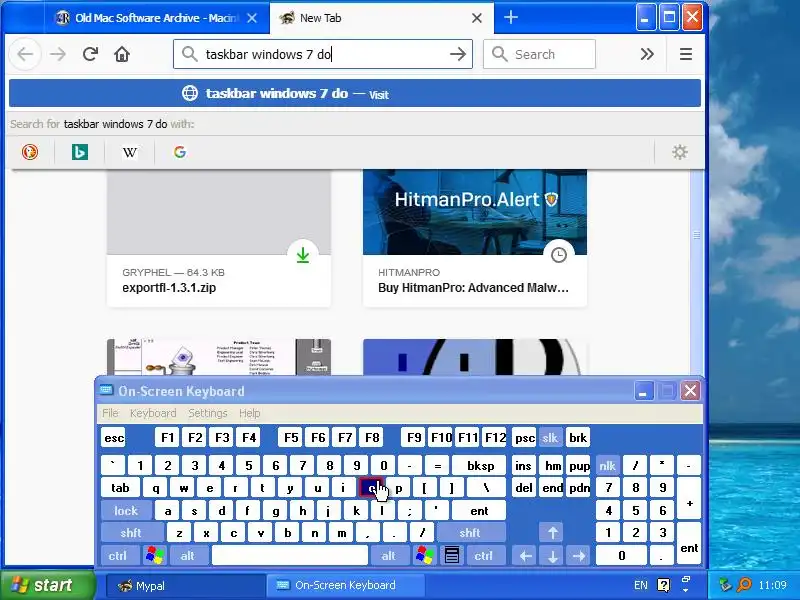
Task: Open exportfl-1.3.1.zip card
Action: pyautogui.click(x=219, y=238)
